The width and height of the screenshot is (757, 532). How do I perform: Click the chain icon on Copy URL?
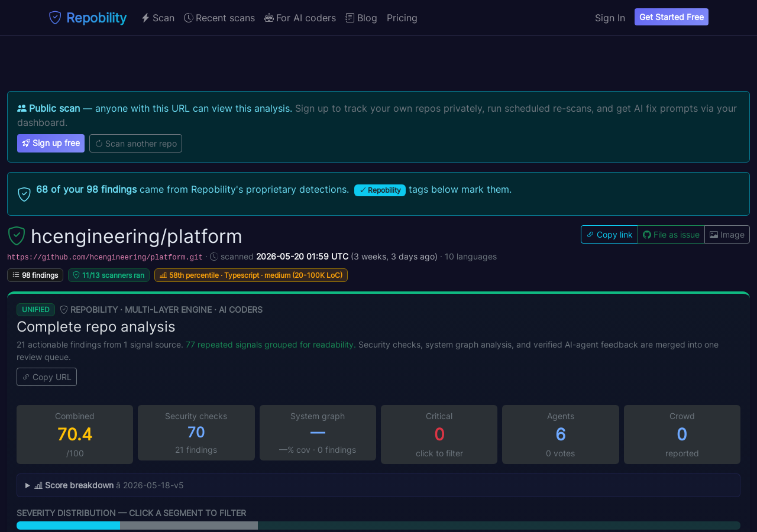click(26, 377)
